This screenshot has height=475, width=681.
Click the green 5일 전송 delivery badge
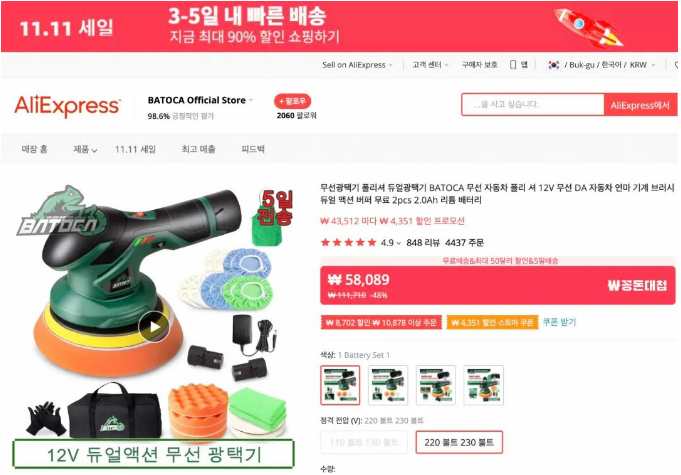tap(272, 217)
